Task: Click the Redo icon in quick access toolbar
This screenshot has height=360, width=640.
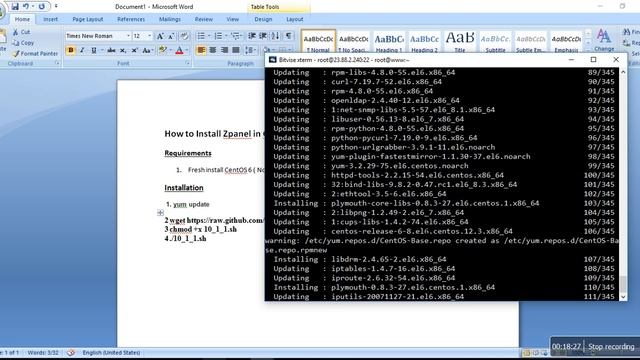Action: click(x=42, y=7)
